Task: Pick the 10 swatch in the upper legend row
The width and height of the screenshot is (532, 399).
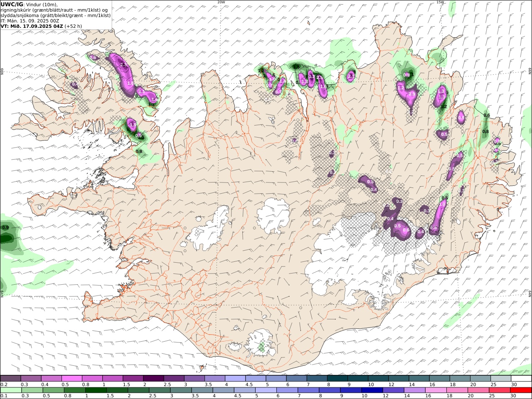Action: click(378, 379)
